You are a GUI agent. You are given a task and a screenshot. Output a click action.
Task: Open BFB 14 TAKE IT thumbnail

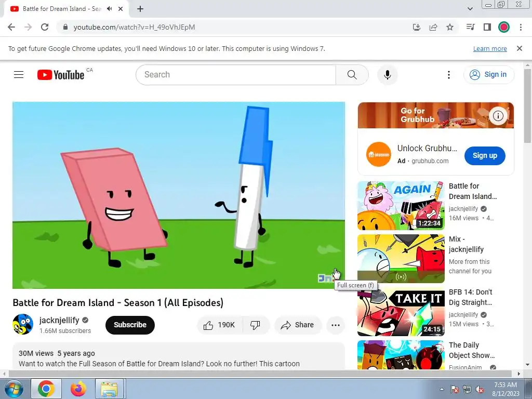(401, 312)
